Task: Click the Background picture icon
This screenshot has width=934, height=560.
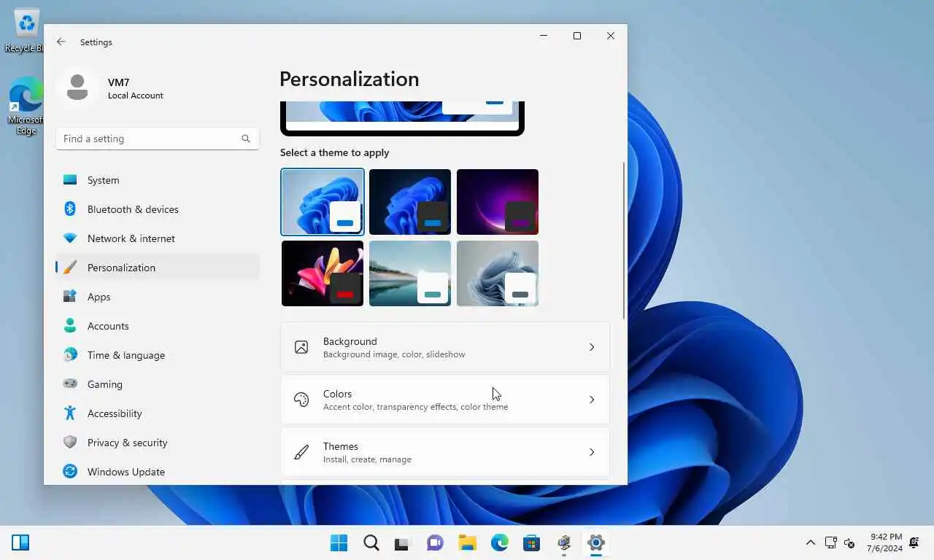Action: coord(301,347)
